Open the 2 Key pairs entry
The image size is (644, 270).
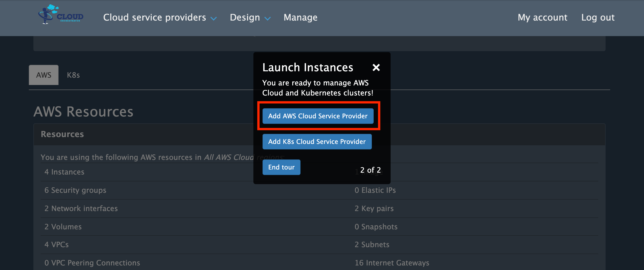(374, 208)
